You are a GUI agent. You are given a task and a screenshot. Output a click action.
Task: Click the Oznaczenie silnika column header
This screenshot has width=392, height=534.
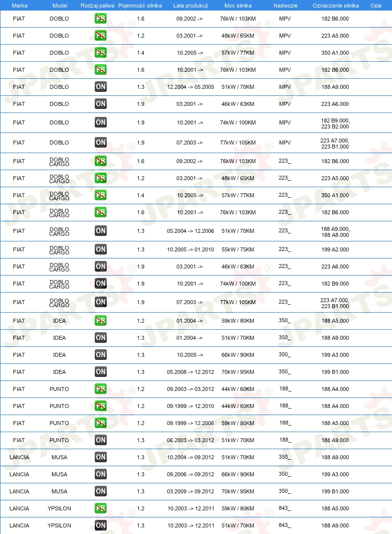click(335, 6)
